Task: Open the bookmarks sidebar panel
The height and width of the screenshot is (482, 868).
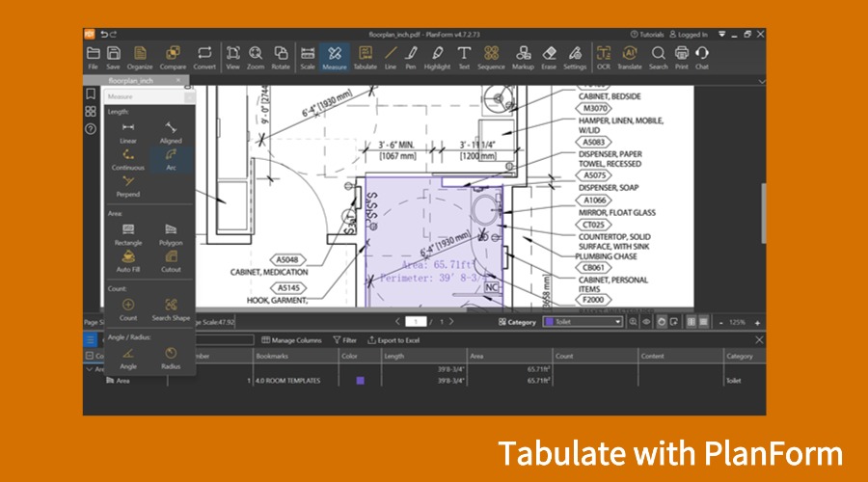Action: (91, 94)
